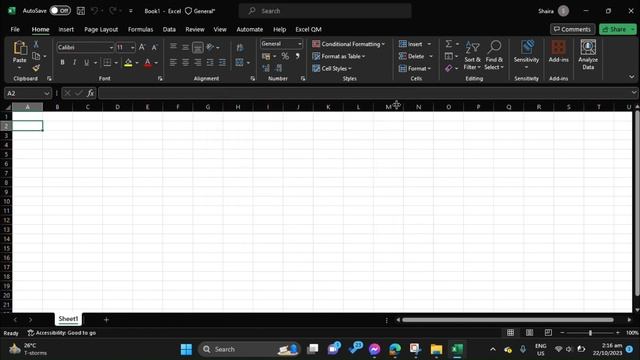Add a new sheet with plus button

106,320
